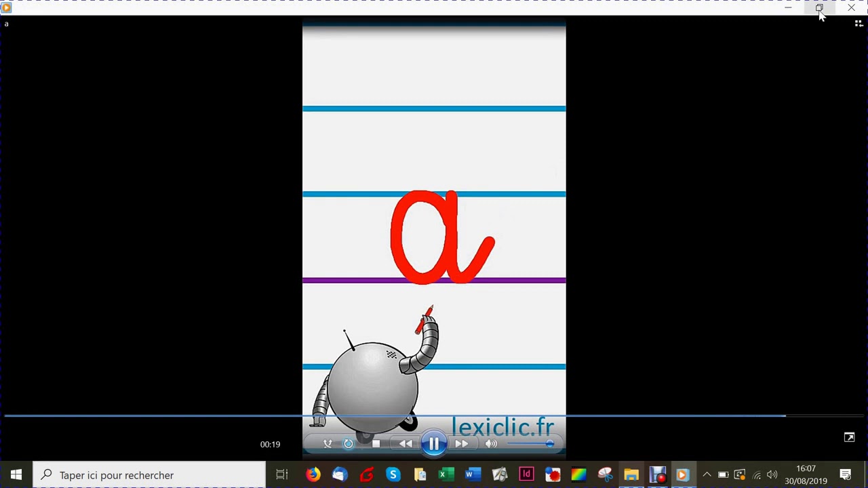Open the grey sketch-pad app on the taskbar

coord(499,475)
